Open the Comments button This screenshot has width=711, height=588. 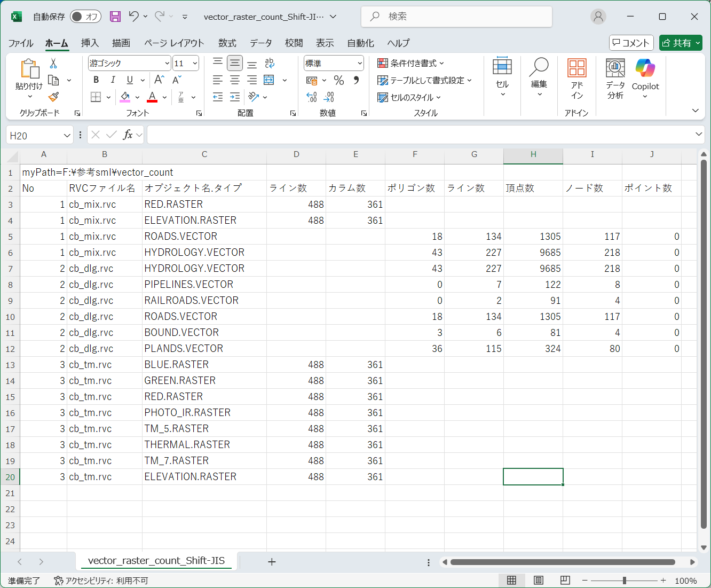click(631, 43)
